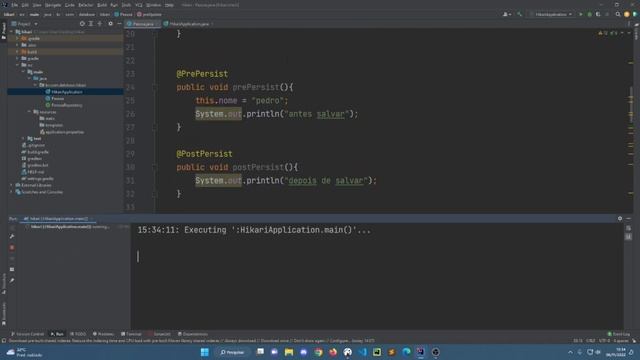Collapse the src folder in tree
Viewport: 640px width, 360px height.
coord(17,65)
